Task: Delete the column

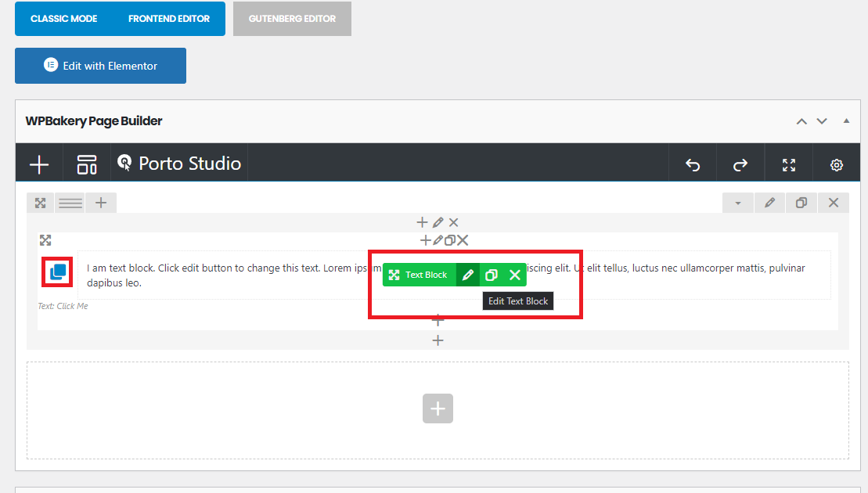Action: tap(453, 222)
